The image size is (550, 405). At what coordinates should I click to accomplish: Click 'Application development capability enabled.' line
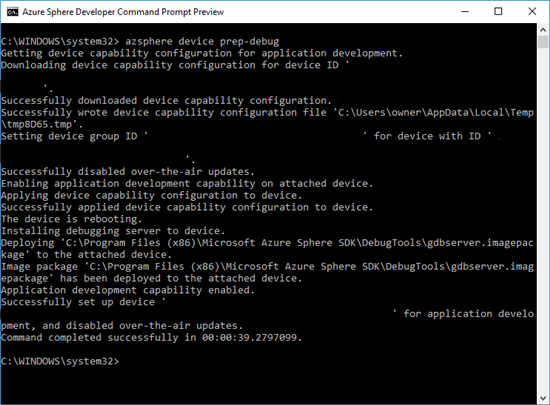tap(128, 291)
